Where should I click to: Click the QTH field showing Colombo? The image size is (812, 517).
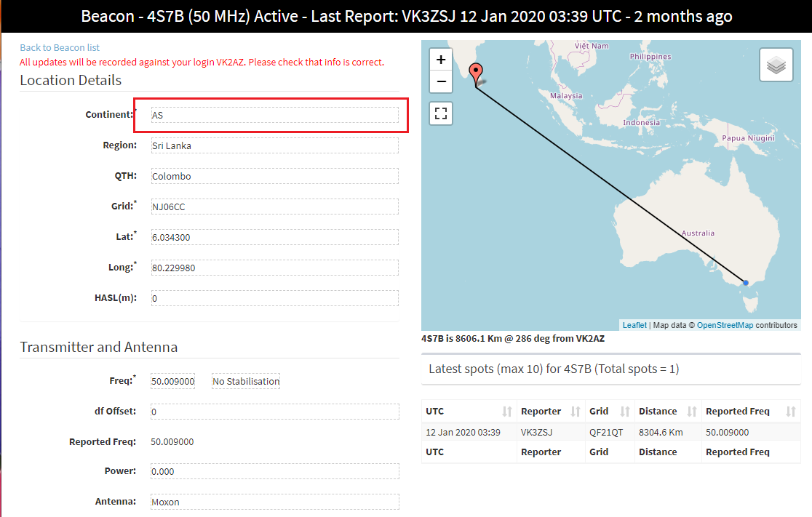[274, 176]
